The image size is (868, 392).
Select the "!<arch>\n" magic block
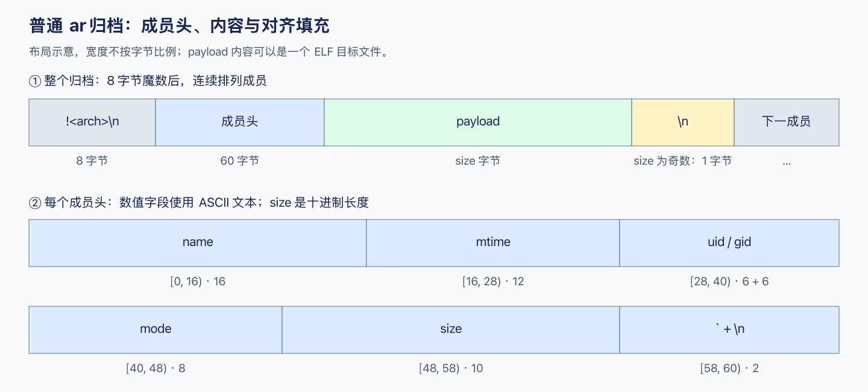click(x=92, y=122)
